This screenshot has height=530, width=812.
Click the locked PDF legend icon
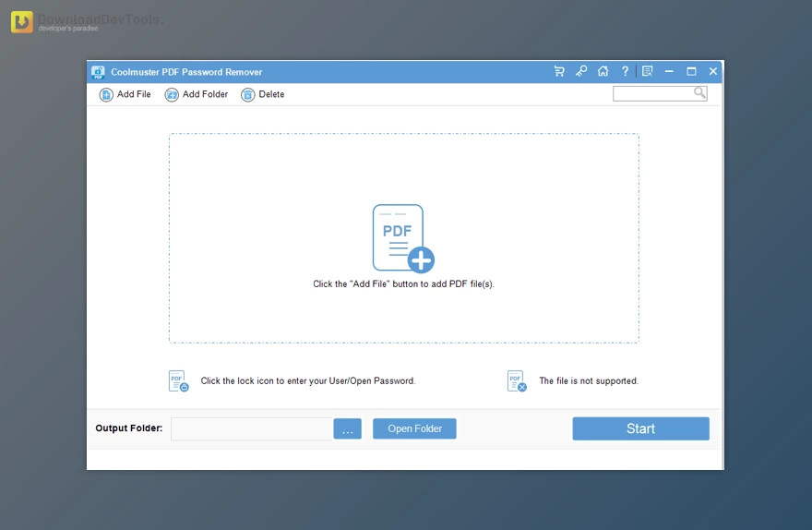179,380
